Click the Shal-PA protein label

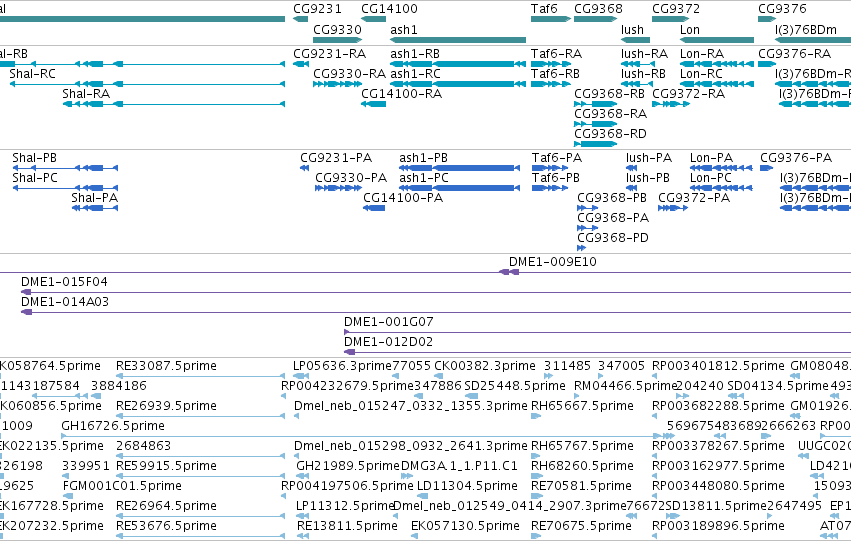[x=94, y=198]
